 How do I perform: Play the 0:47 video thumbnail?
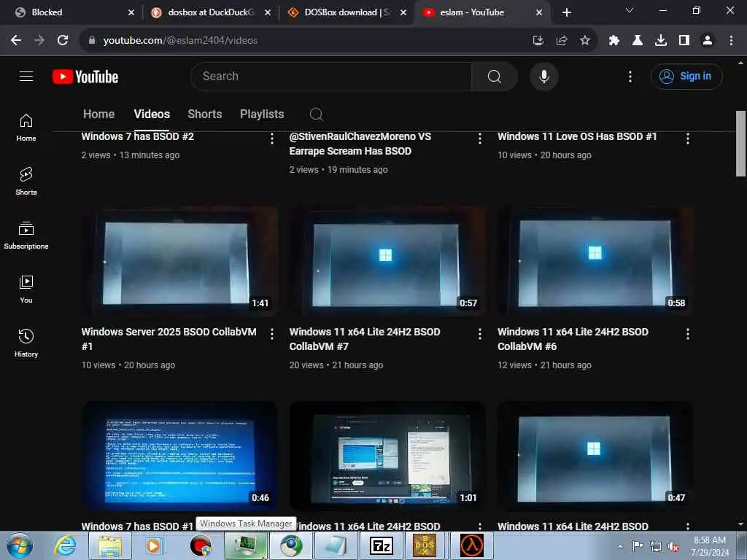pyautogui.click(x=595, y=456)
